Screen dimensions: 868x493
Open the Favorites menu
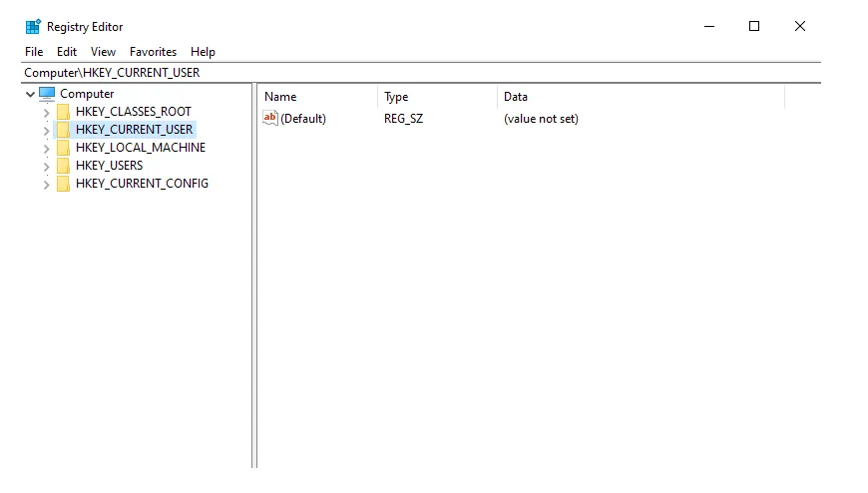[153, 52]
